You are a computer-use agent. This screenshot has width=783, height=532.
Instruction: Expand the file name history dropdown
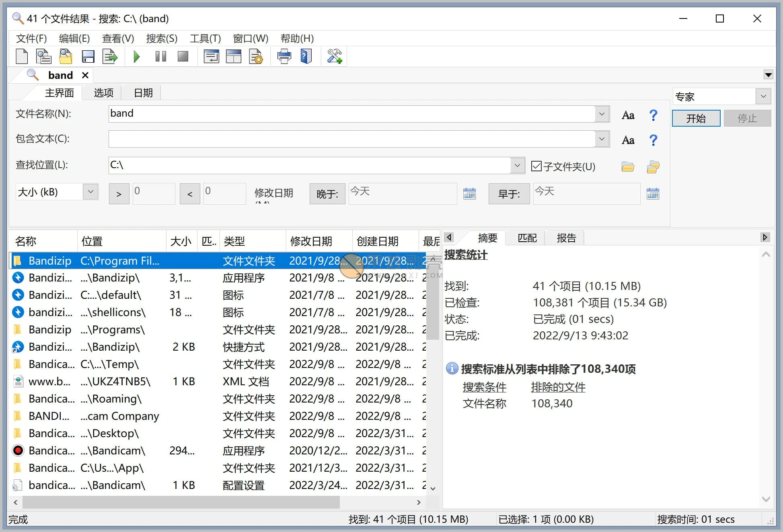602,114
